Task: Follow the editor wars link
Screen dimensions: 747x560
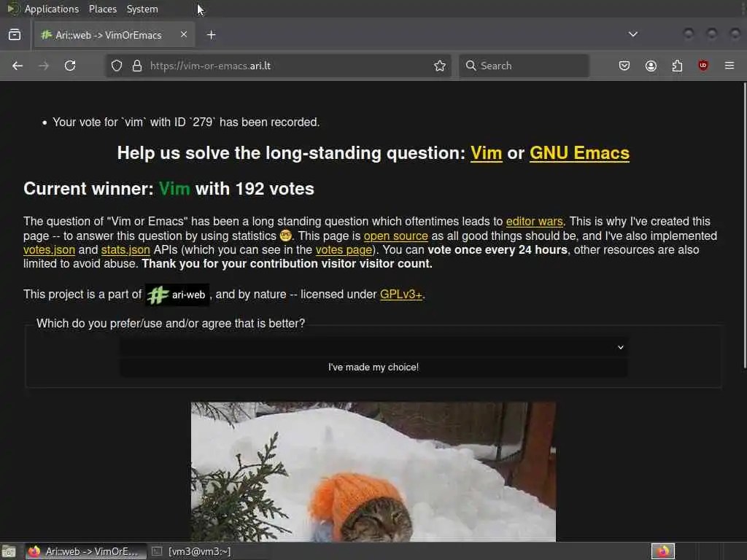Action: pos(535,222)
